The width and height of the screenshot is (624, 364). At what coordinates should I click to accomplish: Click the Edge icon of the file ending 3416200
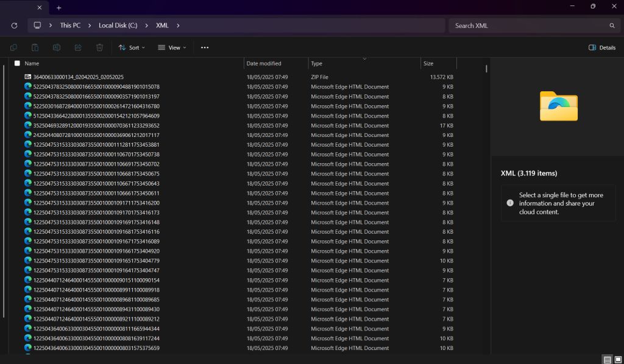(28, 203)
